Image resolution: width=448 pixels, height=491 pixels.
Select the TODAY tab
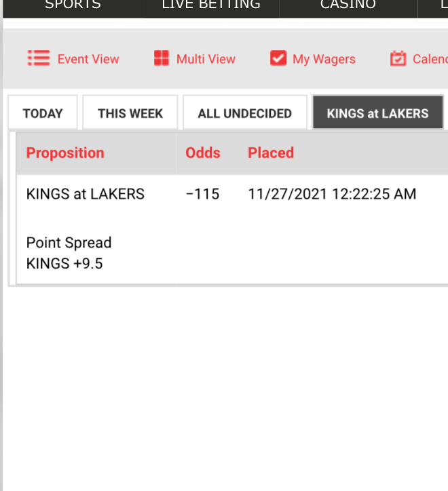43,113
